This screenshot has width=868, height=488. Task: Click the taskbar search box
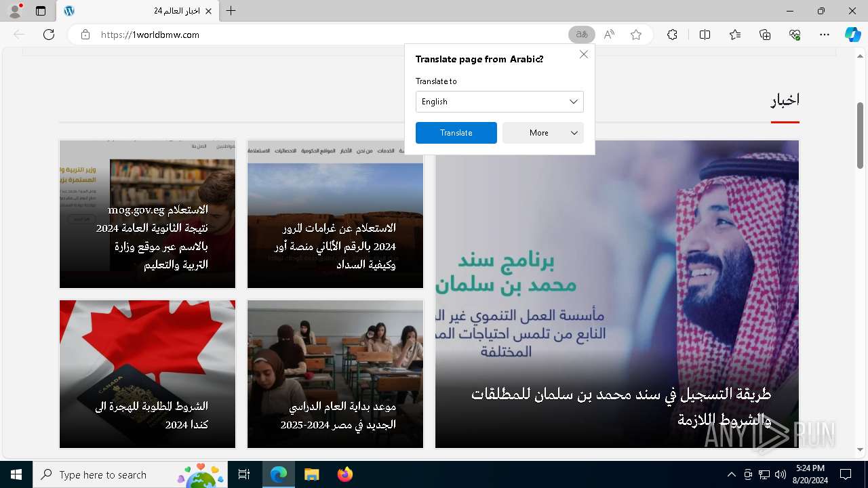130,474
